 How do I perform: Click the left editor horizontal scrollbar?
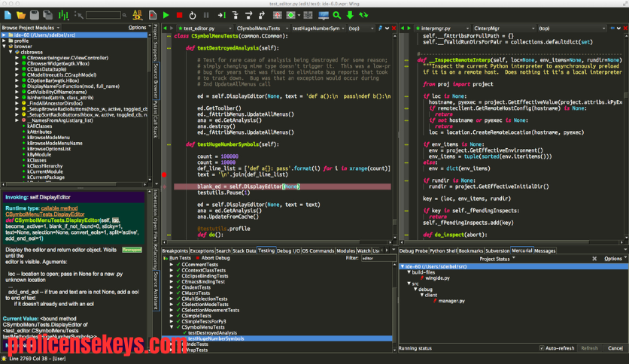pyautogui.click(x=277, y=242)
